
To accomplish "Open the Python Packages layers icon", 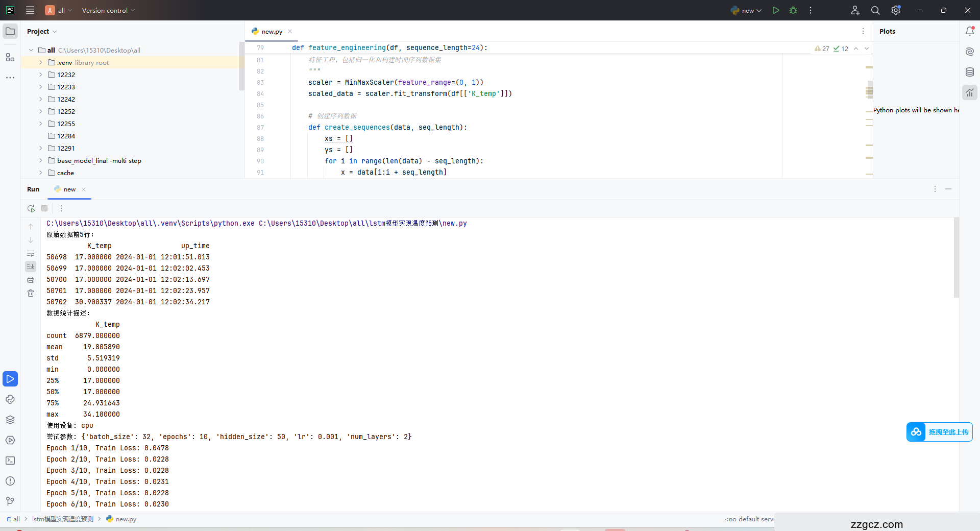I will coord(10,420).
